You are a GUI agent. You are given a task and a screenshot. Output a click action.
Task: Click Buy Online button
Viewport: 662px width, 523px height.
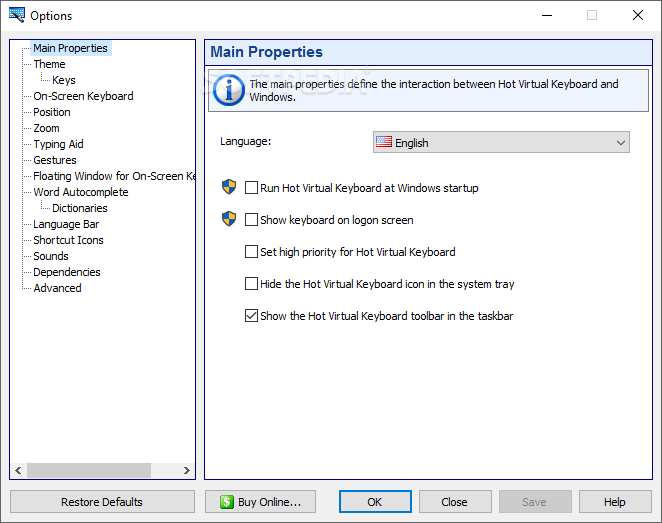(x=260, y=501)
